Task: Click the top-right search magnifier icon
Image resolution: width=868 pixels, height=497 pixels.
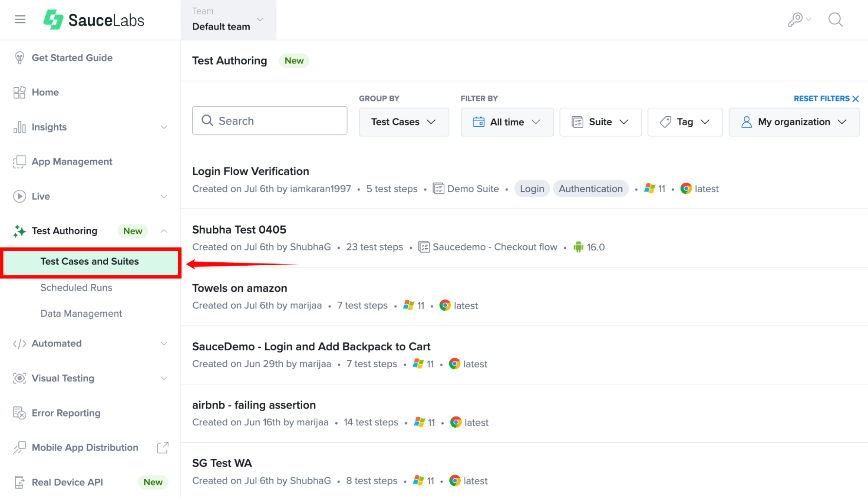Action: point(835,20)
